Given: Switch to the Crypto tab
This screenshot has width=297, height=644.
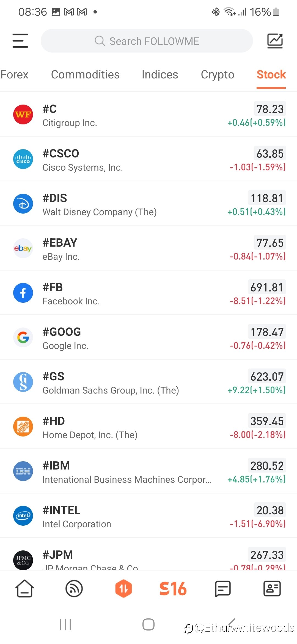Looking at the screenshot, I should tap(218, 75).
